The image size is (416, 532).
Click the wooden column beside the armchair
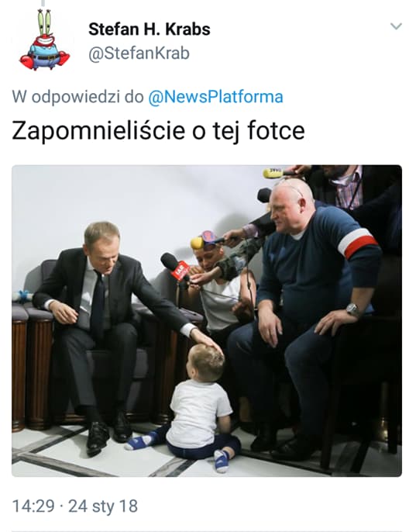(x=39, y=373)
